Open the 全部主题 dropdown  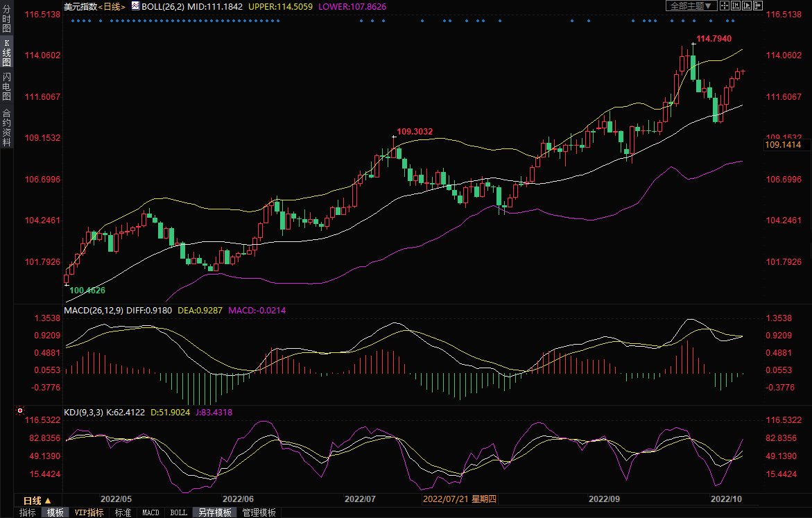coord(691,6)
